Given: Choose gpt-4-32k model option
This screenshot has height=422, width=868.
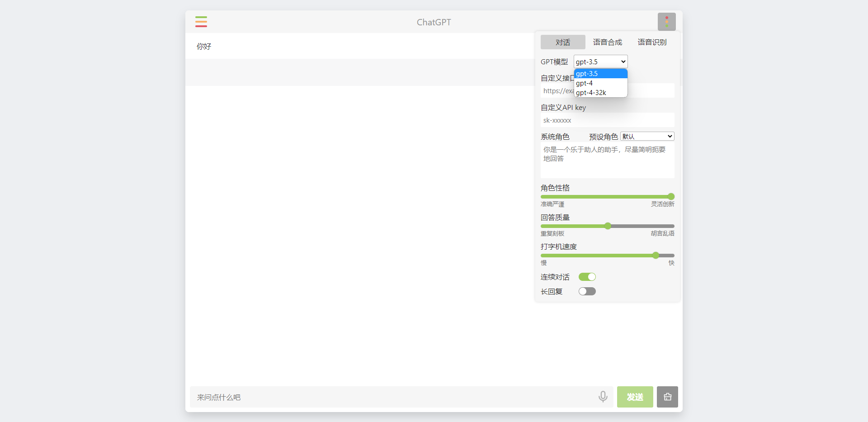Looking at the screenshot, I should [600, 93].
